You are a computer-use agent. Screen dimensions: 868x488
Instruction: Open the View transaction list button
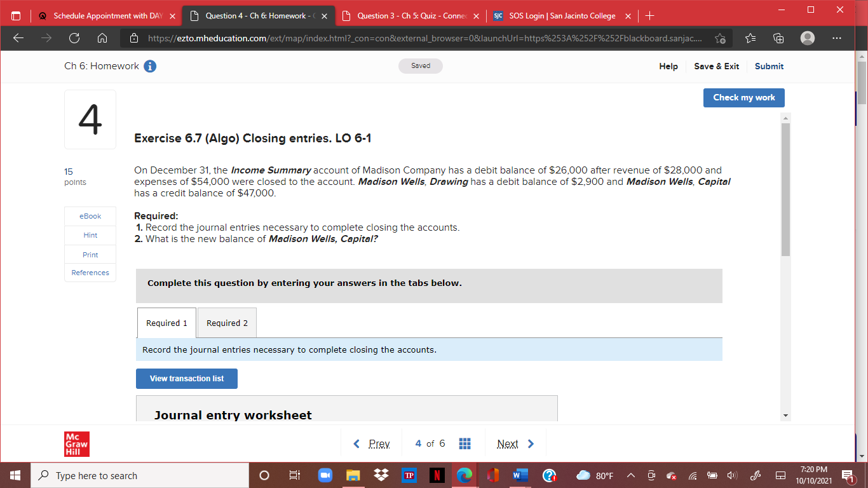pyautogui.click(x=187, y=379)
